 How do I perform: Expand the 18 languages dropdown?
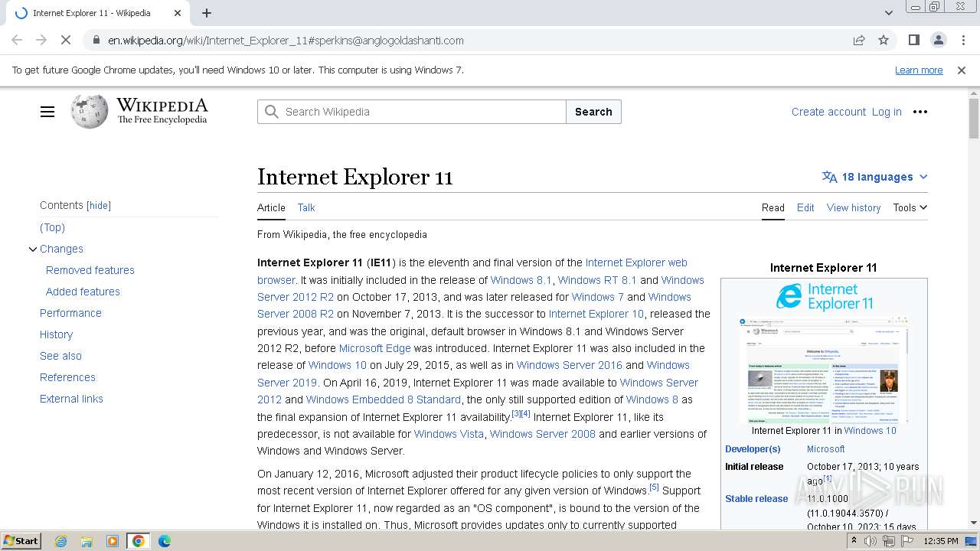coord(875,177)
